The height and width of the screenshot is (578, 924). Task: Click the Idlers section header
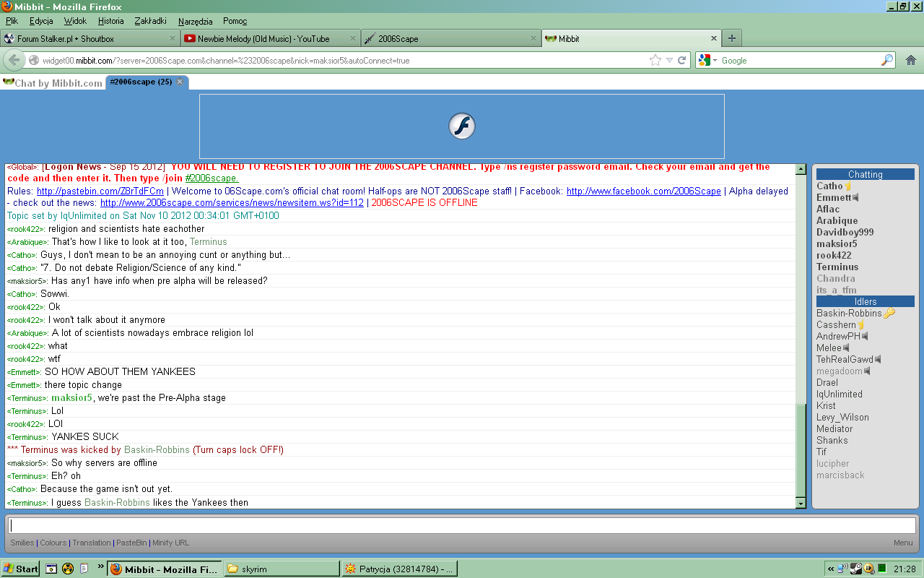(x=866, y=301)
